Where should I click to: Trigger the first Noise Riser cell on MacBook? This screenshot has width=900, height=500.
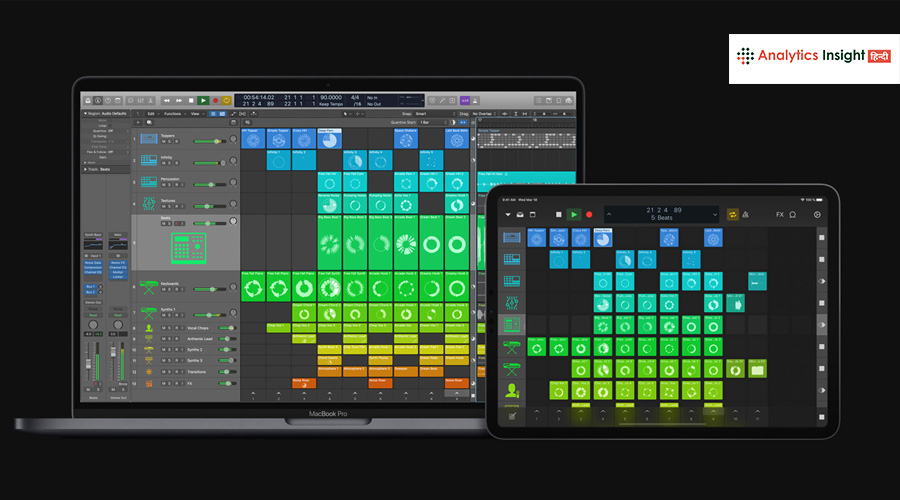(304, 383)
